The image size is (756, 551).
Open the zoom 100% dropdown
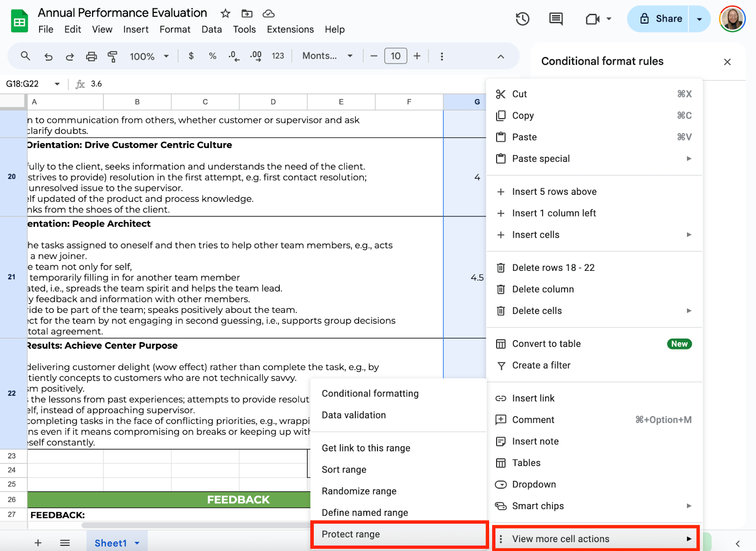pyautogui.click(x=149, y=56)
